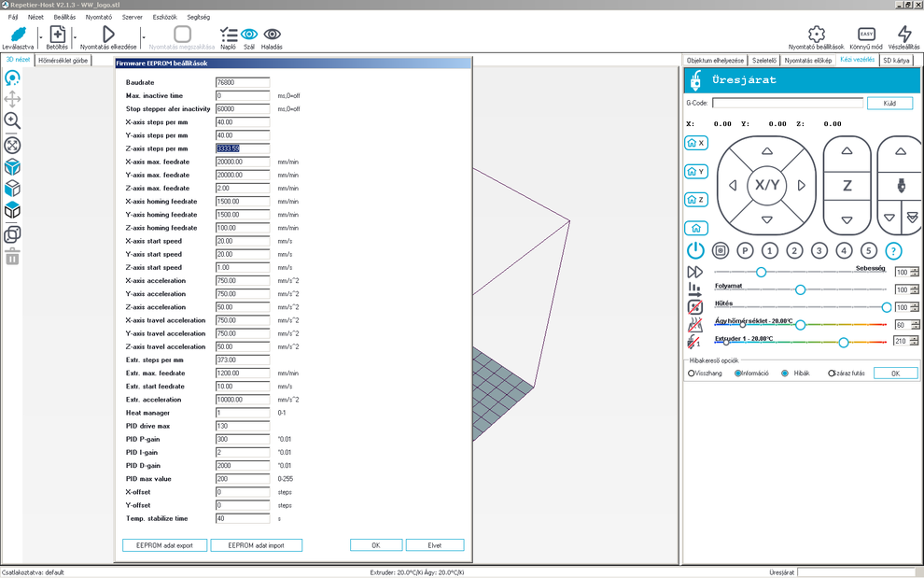Viewport: 924px width, 578px height.
Task: Click the rotate view tool icon
Action: tap(13, 78)
